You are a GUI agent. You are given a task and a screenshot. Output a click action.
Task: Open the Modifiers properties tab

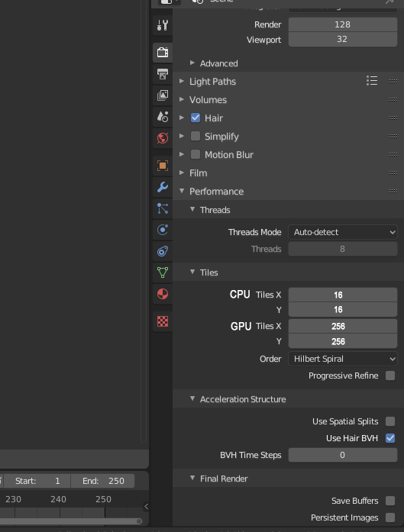[x=163, y=187]
